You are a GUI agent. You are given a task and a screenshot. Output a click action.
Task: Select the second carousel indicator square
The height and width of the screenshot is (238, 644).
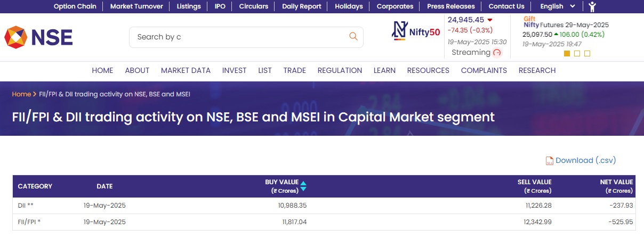click(x=577, y=53)
